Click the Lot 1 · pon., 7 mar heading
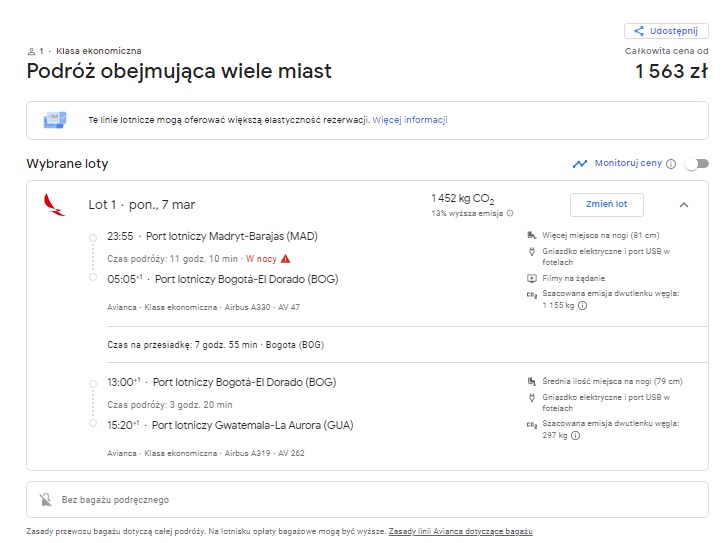This screenshot has width=728, height=543. 142,205
